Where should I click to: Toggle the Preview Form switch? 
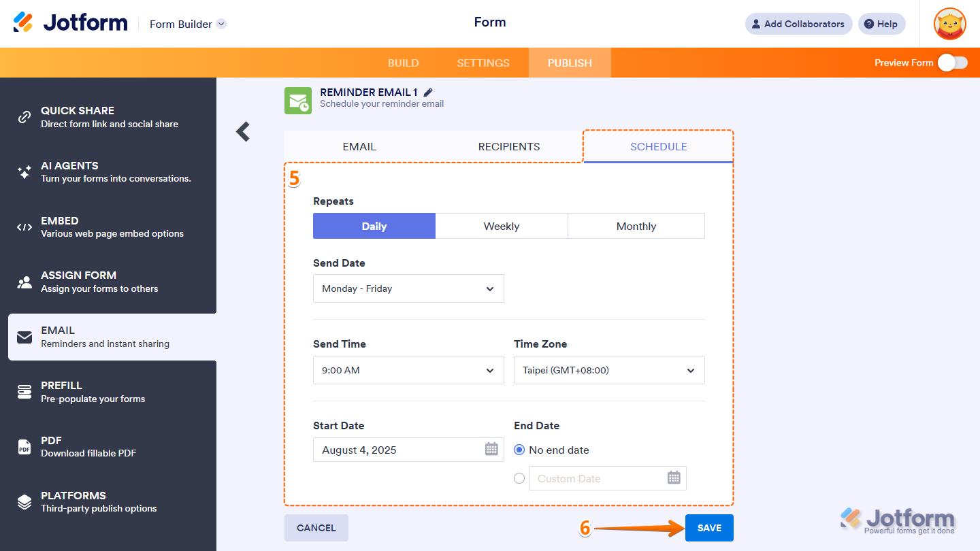(x=953, y=62)
